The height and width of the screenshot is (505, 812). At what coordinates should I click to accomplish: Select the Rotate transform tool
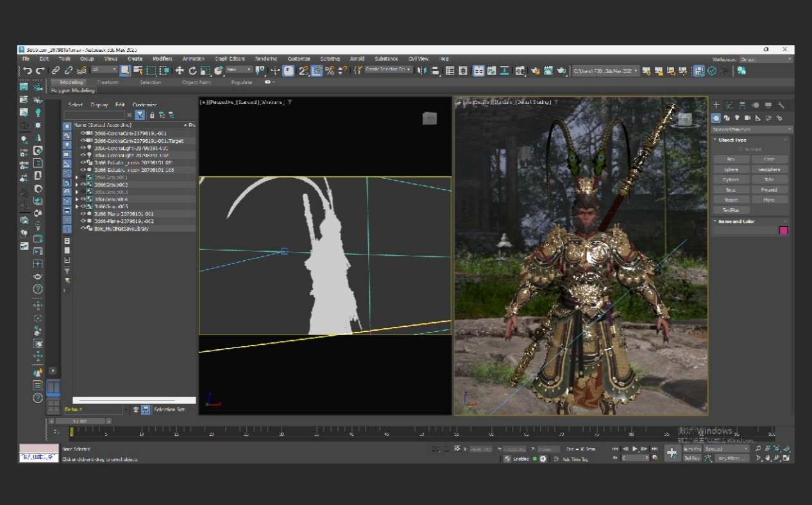point(192,70)
